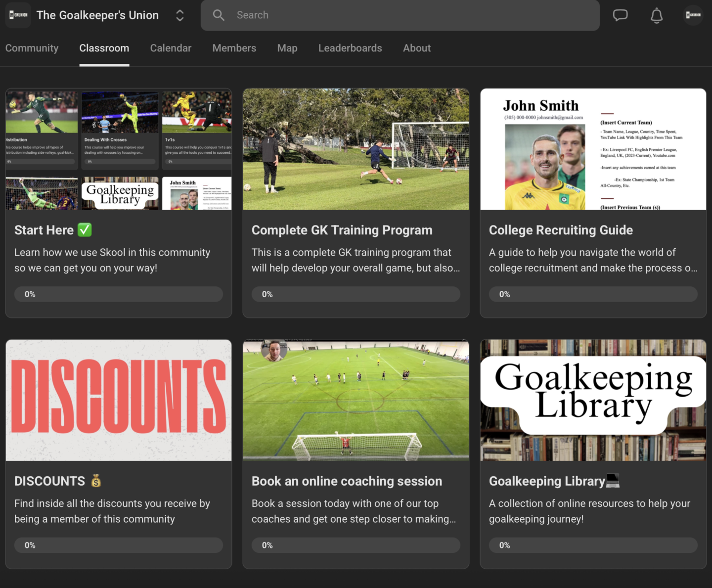Expand the community switcher chevrons
Viewport: 712px width, 588px height.
click(180, 15)
